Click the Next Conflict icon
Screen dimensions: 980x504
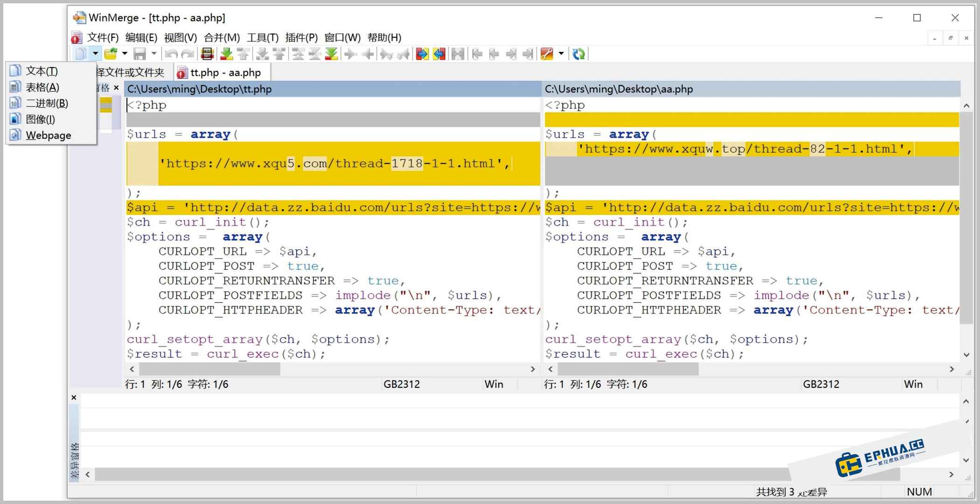pyautogui.click(x=263, y=54)
